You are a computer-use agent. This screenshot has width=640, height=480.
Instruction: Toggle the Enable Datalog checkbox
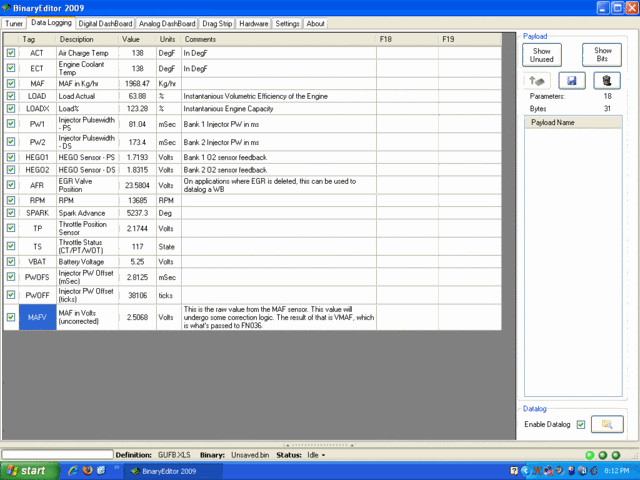(x=581, y=424)
